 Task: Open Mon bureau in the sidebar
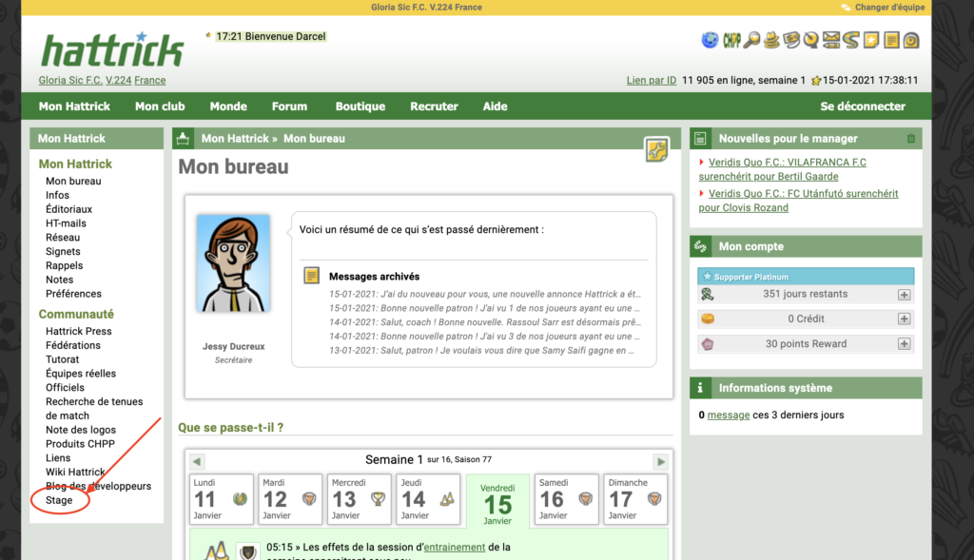[x=73, y=182]
